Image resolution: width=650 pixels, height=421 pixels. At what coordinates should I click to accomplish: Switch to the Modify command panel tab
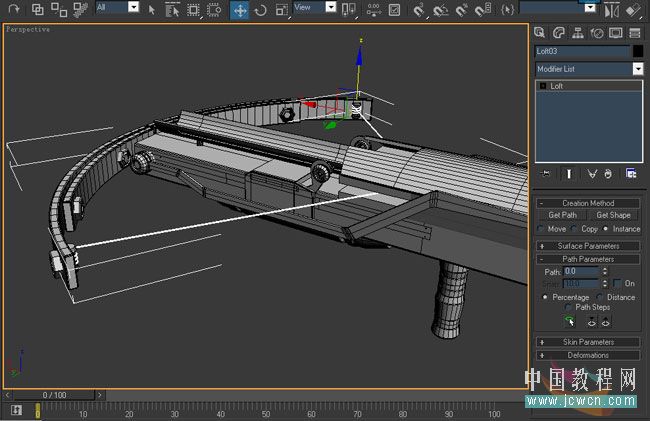click(x=559, y=33)
